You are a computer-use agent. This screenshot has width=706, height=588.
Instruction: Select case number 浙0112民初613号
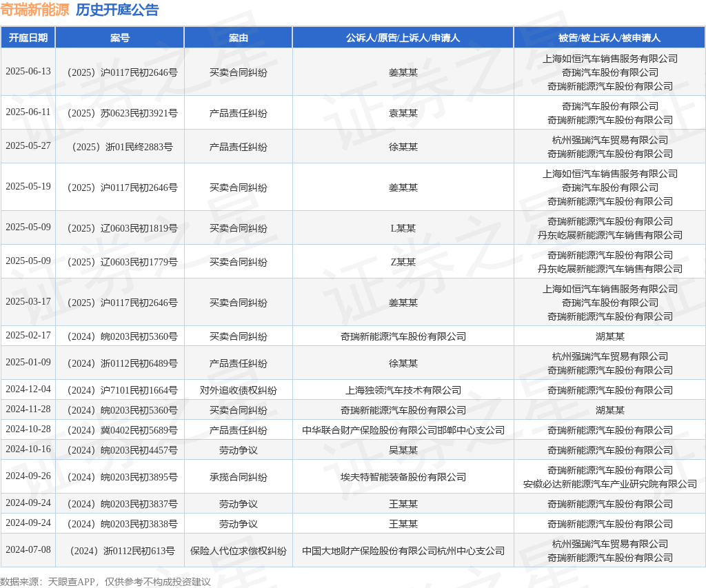(x=122, y=551)
